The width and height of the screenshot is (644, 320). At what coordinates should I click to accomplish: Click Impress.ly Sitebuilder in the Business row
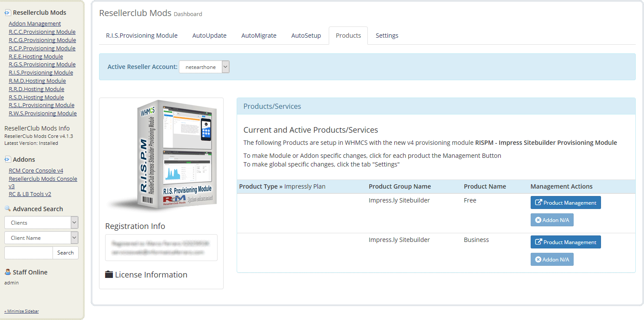[x=399, y=240]
